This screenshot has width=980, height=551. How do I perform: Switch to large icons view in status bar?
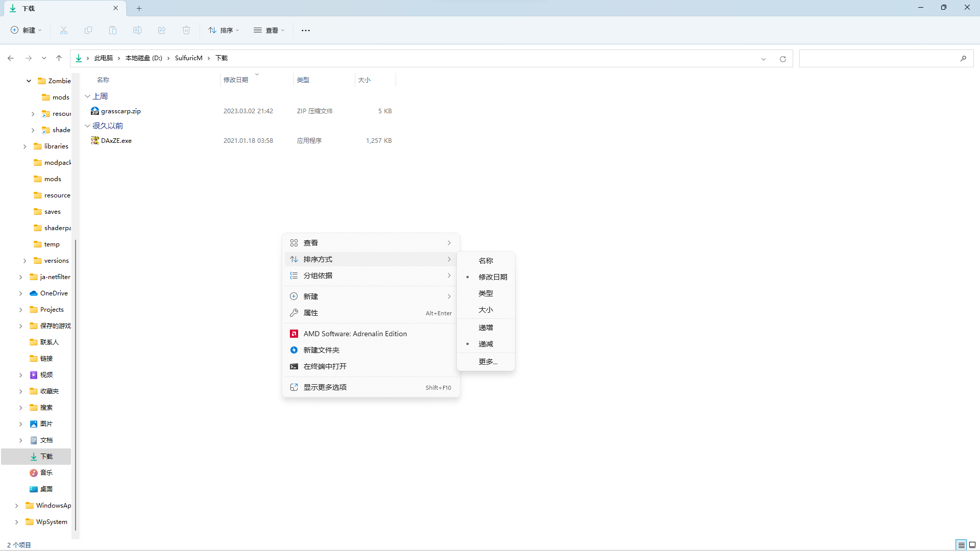[973, 545]
